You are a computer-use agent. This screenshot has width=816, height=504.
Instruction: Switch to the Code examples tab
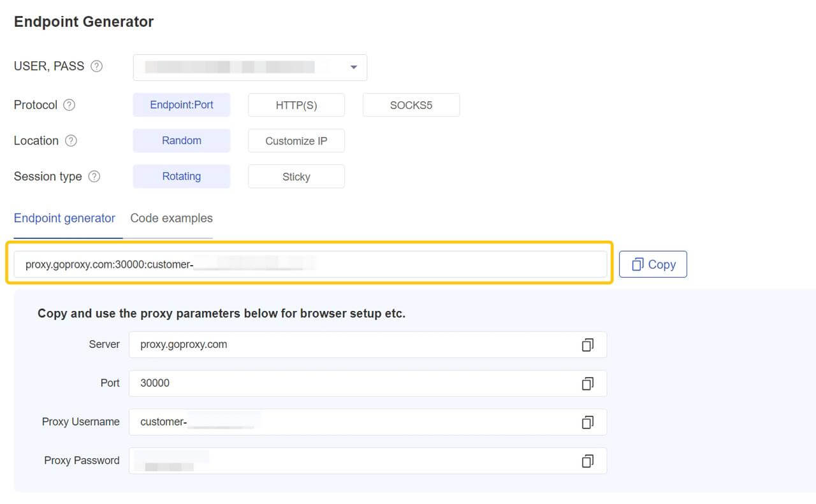coord(171,219)
